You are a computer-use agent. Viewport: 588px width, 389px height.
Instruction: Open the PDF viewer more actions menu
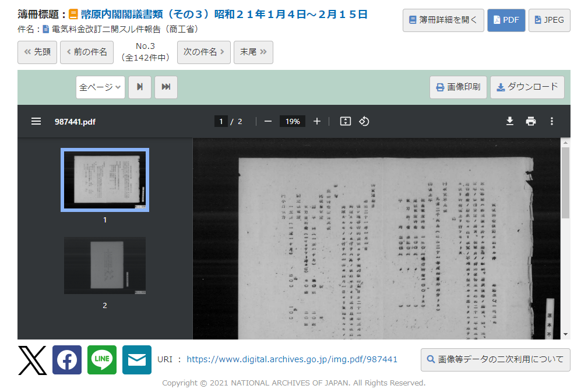[552, 121]
